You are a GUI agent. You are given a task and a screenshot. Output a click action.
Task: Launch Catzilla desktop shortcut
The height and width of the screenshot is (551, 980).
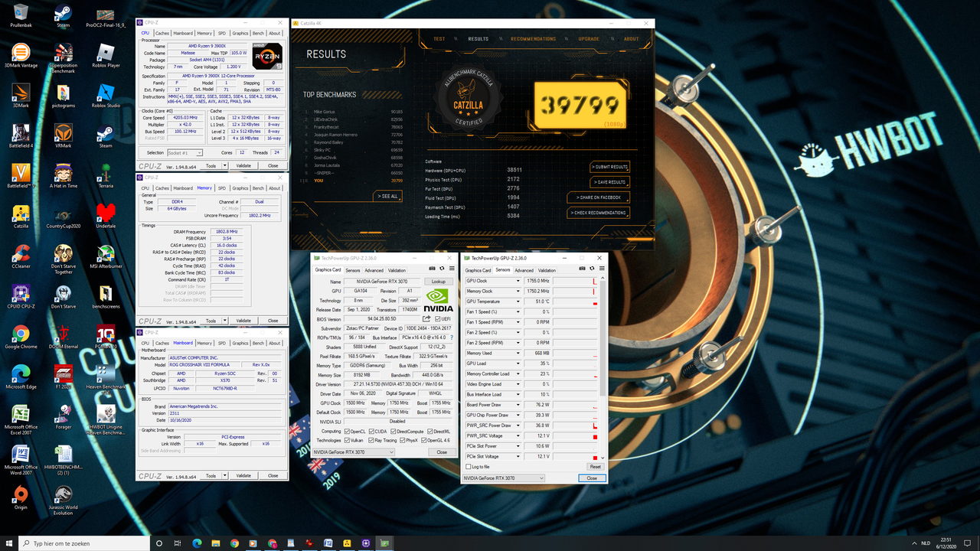pyautogui.click(x=21, y=217)
